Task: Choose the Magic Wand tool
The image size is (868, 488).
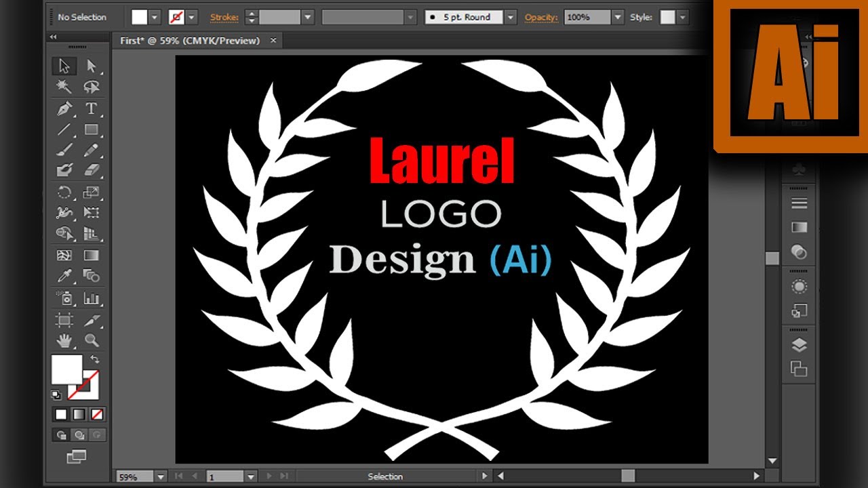Action: click(64, 87)
